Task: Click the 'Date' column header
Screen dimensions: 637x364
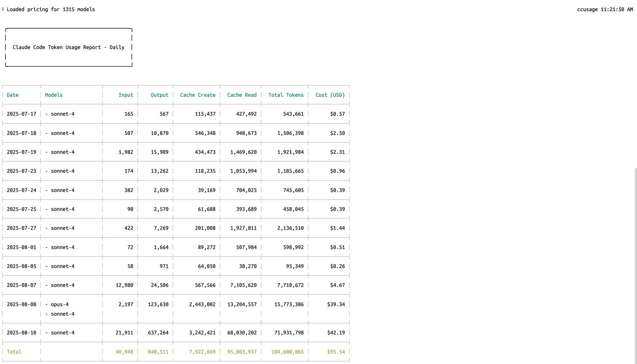Action: tap(13, 95)
